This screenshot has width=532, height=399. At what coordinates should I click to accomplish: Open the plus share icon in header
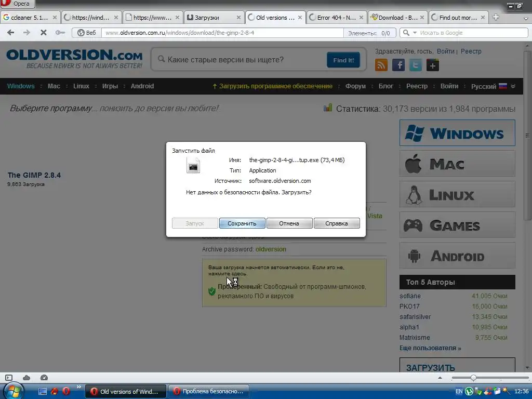[x=433, y=65]
